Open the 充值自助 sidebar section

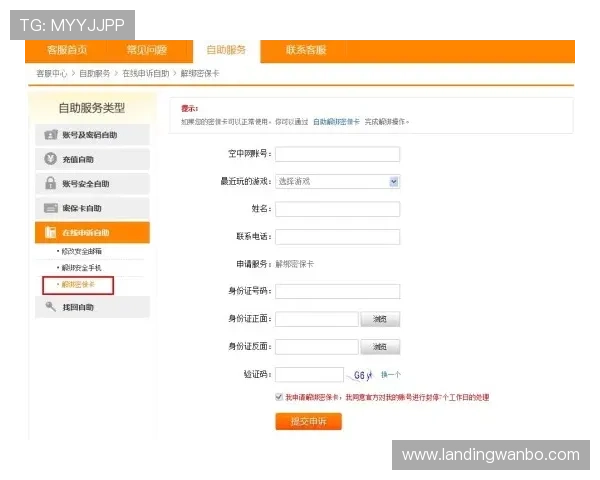click(x=92, y=159)
